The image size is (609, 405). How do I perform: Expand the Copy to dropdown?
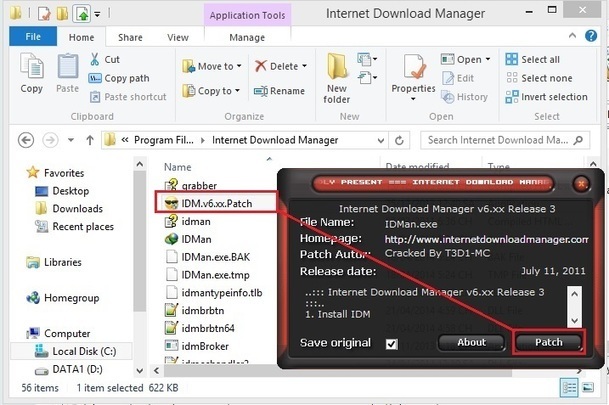(x=238, y=91)
